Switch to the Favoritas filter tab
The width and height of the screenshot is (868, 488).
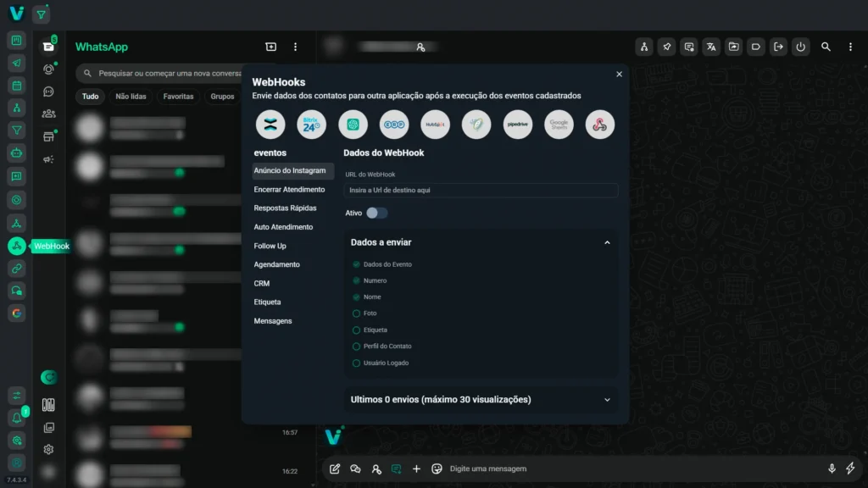point(178,97)
